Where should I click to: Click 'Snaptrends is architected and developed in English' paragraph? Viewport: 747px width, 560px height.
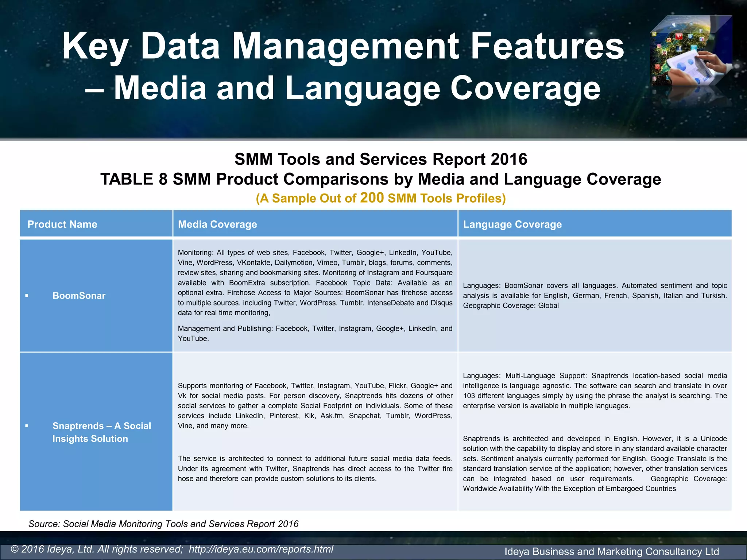point(595,463)
